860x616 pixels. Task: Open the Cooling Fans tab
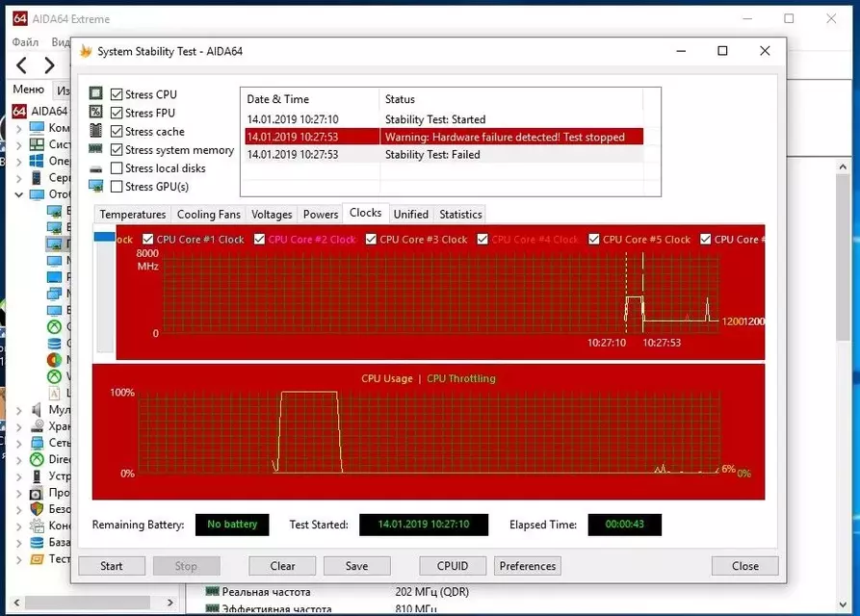point(208,215)
